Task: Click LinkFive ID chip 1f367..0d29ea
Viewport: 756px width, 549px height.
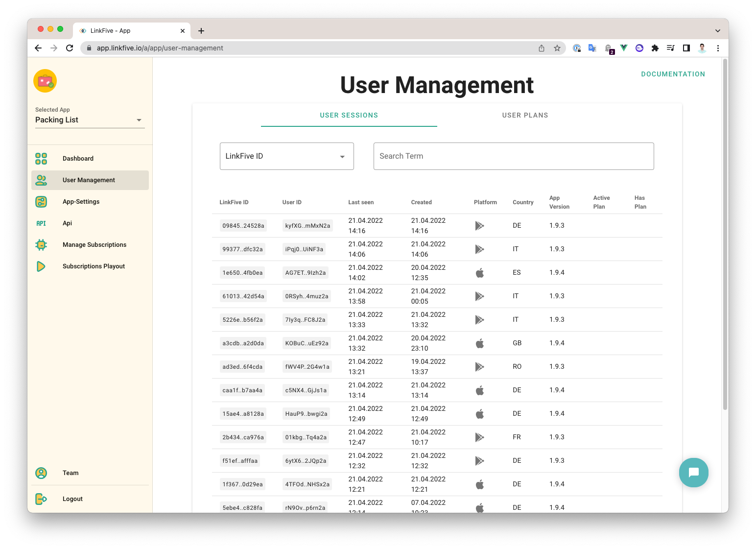Action: click(243, 484)
